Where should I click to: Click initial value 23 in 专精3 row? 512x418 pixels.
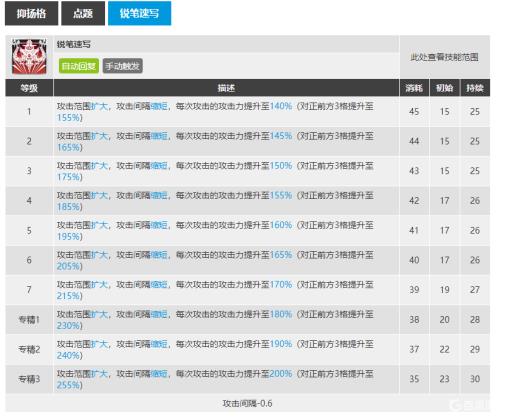pos(444,379)
